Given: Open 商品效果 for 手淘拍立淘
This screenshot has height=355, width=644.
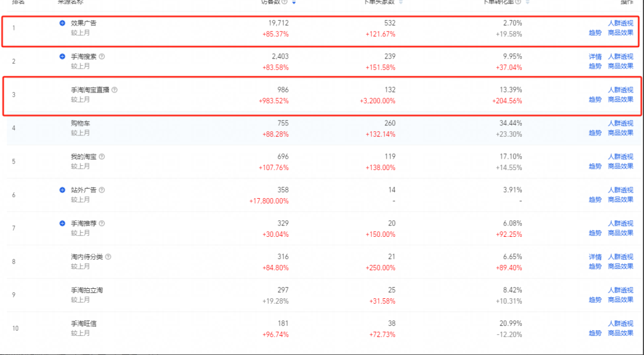Looking at the screenshot, I should [x=621, y=300].
